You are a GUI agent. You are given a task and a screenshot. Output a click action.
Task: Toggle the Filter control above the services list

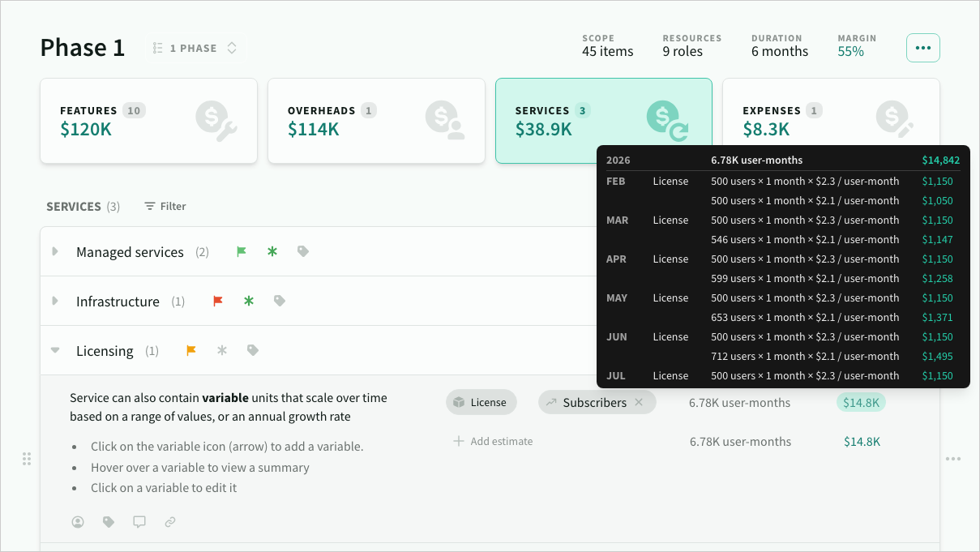[165, 206]
